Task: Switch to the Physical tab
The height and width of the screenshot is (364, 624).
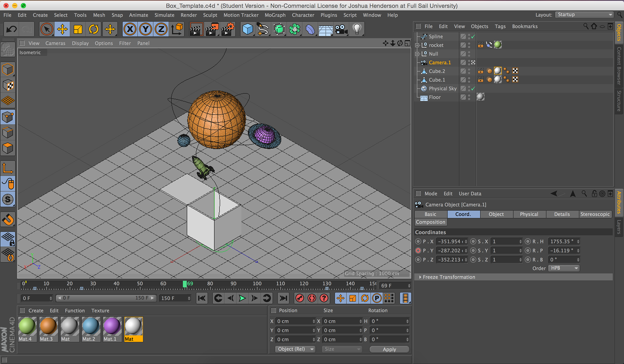Action: tap(529, 214)
